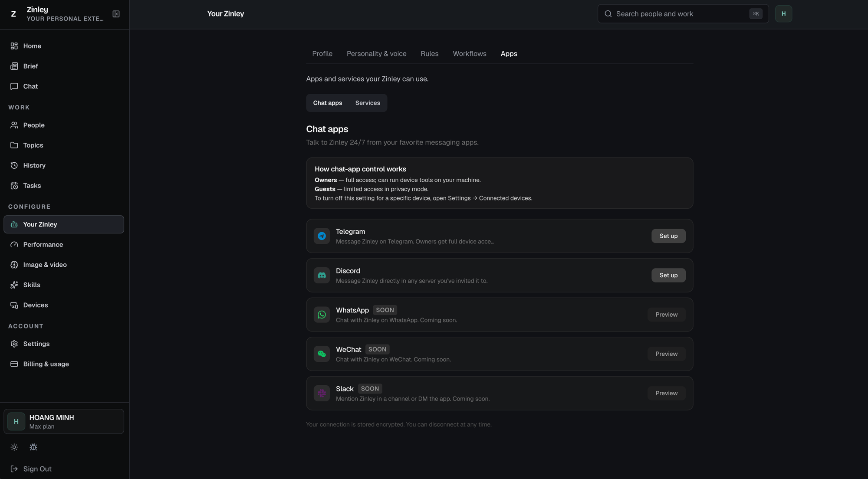The image size is (868, 479).
Task: Open Tasks in the sidebar
Action: [x=64, y=186]
